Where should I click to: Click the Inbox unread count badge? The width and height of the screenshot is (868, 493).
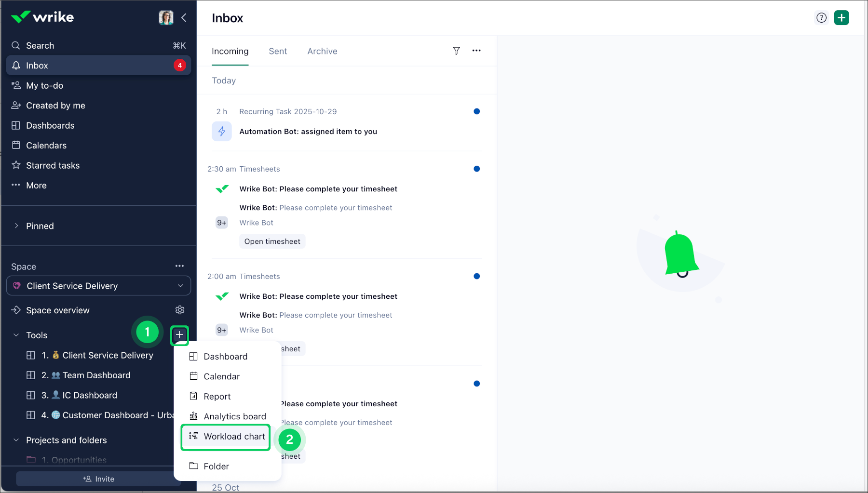click(180, 66)
